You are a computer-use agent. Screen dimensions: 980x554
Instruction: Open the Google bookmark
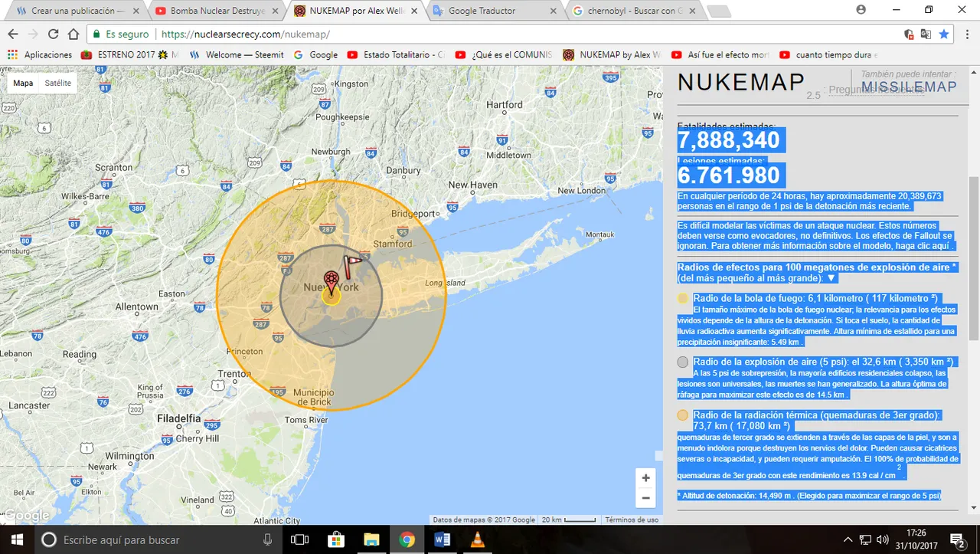315,55
